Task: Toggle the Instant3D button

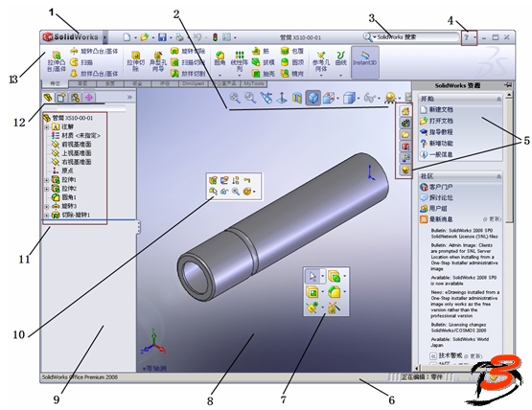Action: tap(365, 62)
